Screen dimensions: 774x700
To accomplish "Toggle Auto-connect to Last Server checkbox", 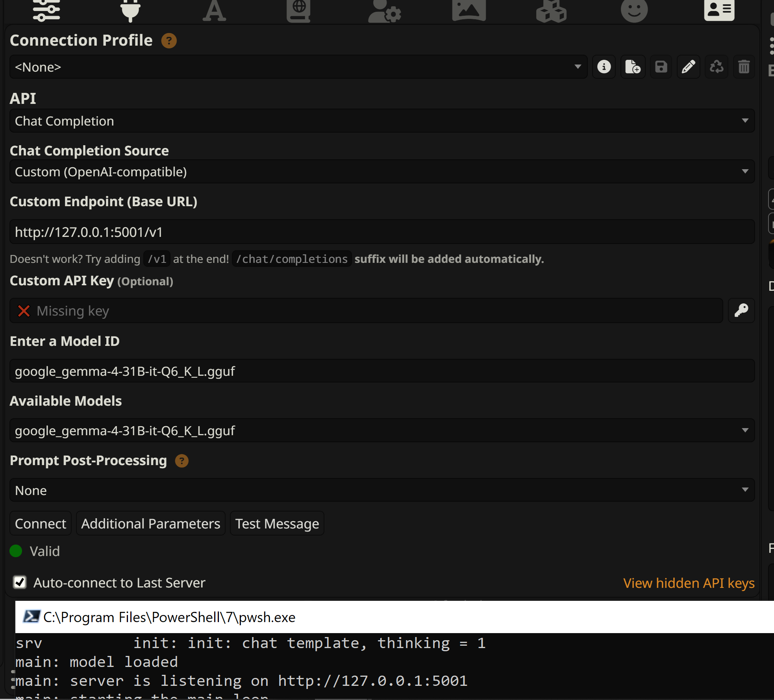I will click(x=20, y=582).
